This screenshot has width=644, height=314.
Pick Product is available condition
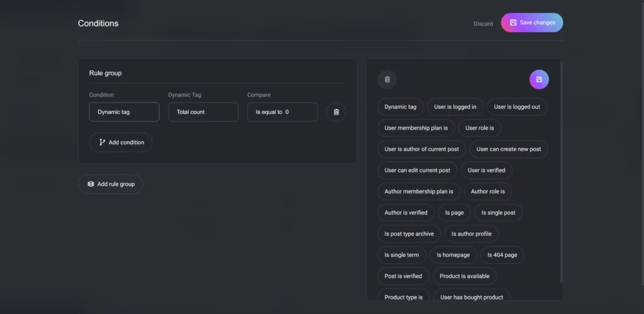point(465,276)
